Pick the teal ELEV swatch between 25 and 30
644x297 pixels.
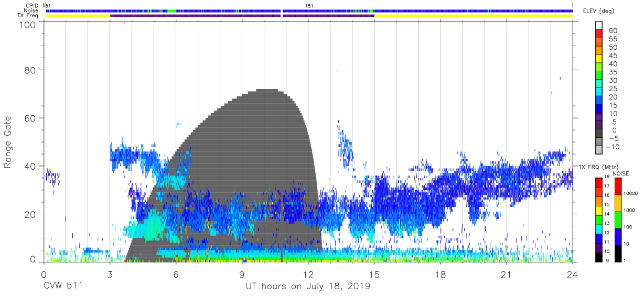pyautogui.click(x=599, y=84)
